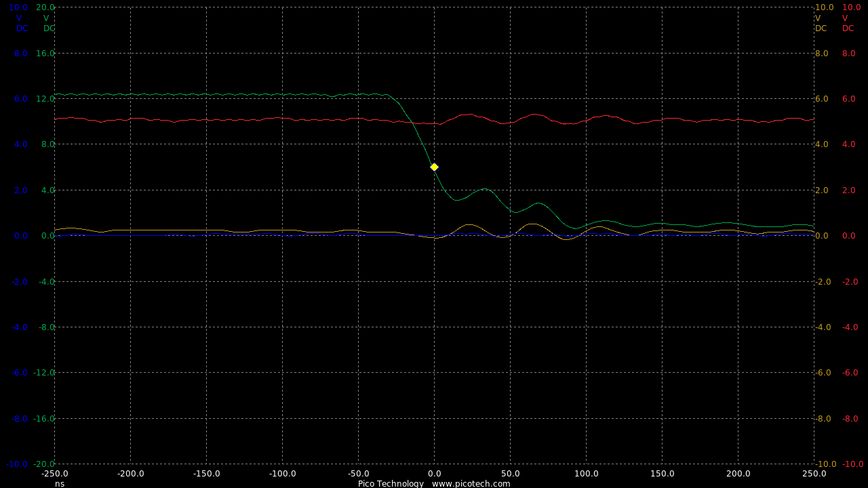The width and height of the screenshot is (868, 488).
Task: Click the blue axis -6.0 label
Action: [x=19, y=372]
